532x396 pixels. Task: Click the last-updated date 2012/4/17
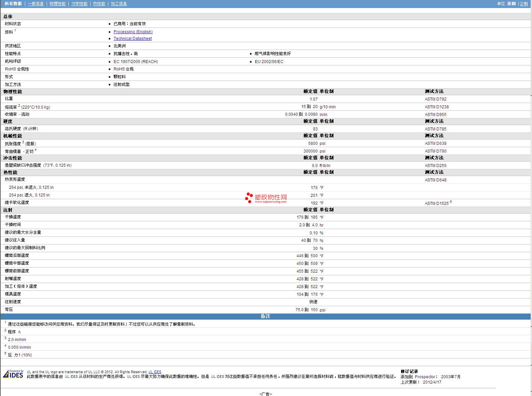tap(432, 382)
